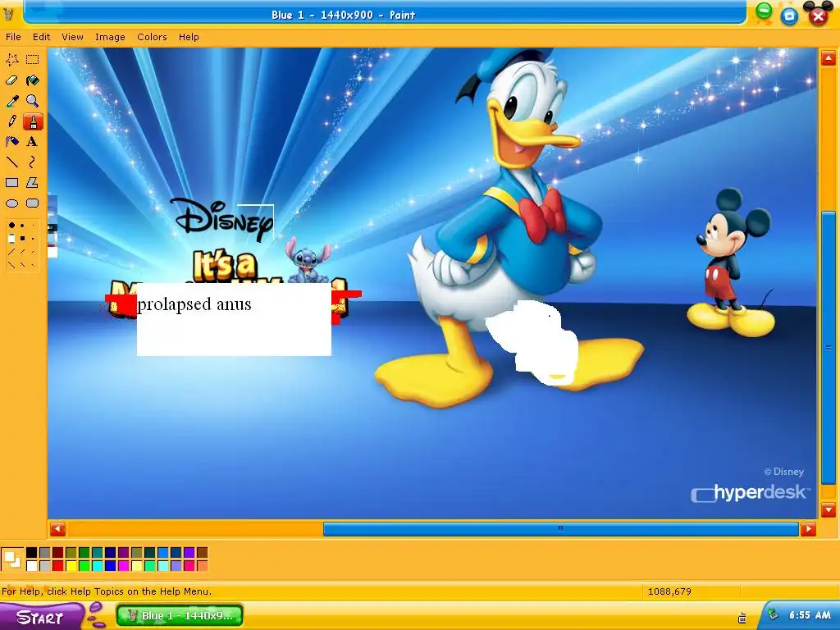The image size is (840, 630).
Task: Open the View menu
Action: 72,37
